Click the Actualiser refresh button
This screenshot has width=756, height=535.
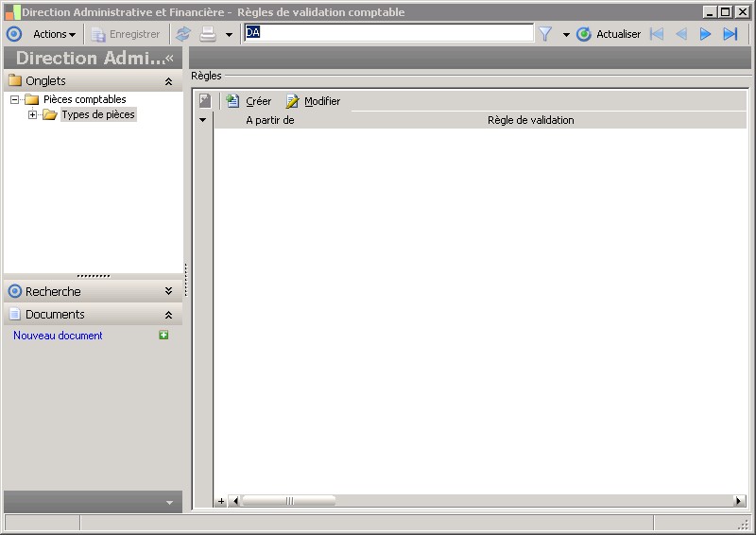pos(609,34)
